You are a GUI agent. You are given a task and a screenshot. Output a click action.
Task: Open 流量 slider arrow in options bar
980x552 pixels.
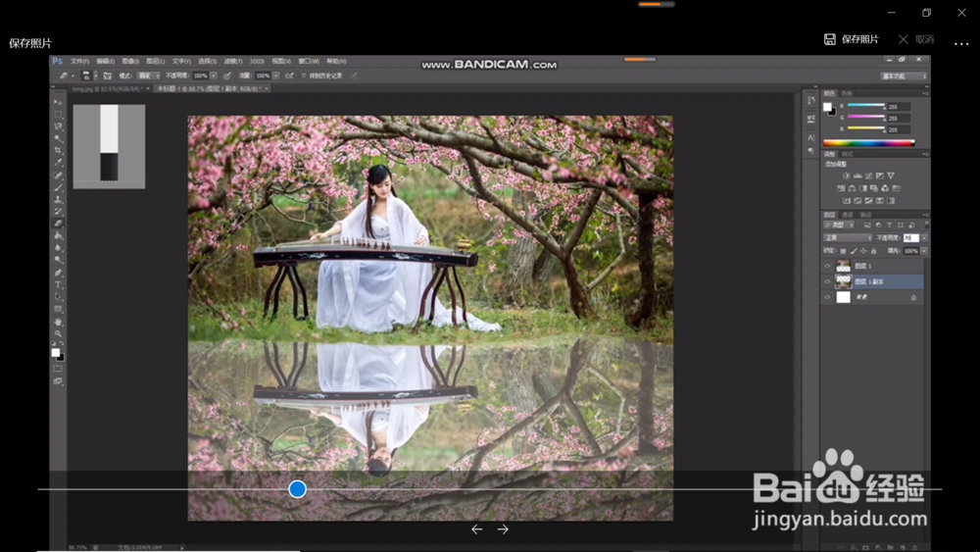[x=275, y=75]
